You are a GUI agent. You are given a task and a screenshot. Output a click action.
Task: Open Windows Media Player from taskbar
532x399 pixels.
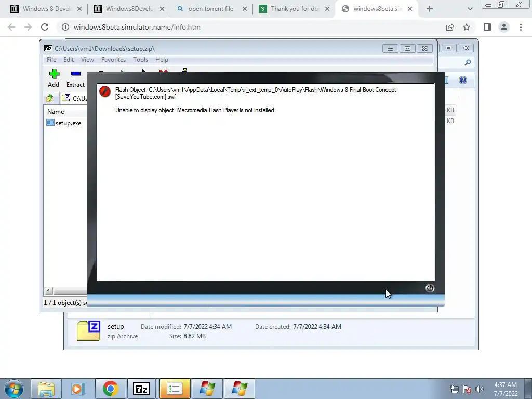point(77,389)
